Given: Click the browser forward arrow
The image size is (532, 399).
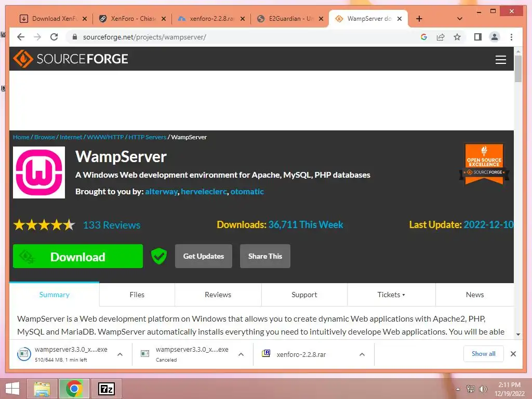Looking at the screenshot, I should tap(37, 37).
